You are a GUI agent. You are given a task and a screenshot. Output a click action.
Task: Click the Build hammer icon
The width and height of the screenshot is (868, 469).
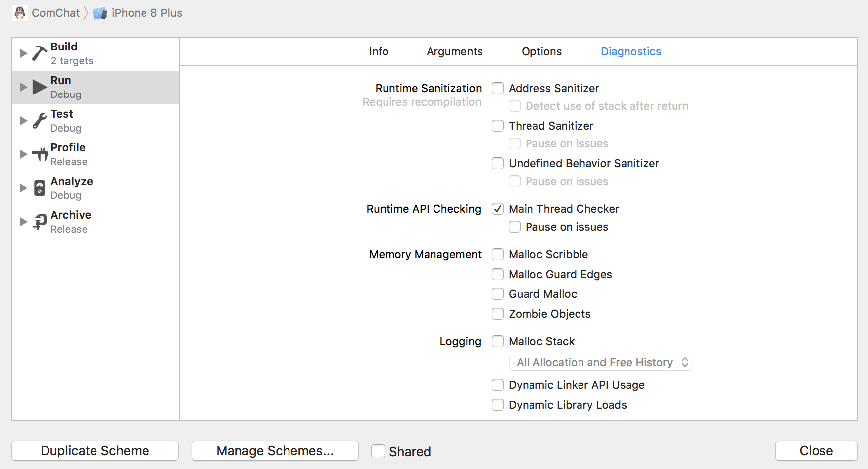40,53
